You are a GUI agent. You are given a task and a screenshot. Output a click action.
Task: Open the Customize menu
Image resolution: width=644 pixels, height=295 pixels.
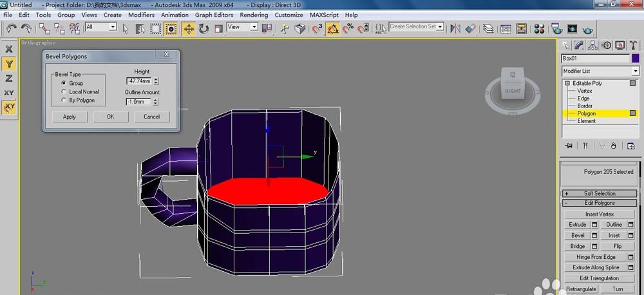click(x=289, y=15)
